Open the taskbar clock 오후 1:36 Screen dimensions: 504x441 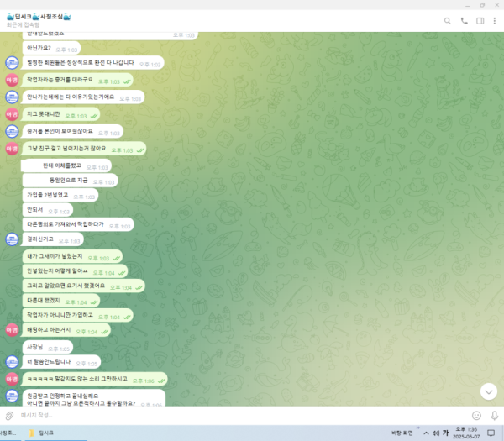(466, 433)
